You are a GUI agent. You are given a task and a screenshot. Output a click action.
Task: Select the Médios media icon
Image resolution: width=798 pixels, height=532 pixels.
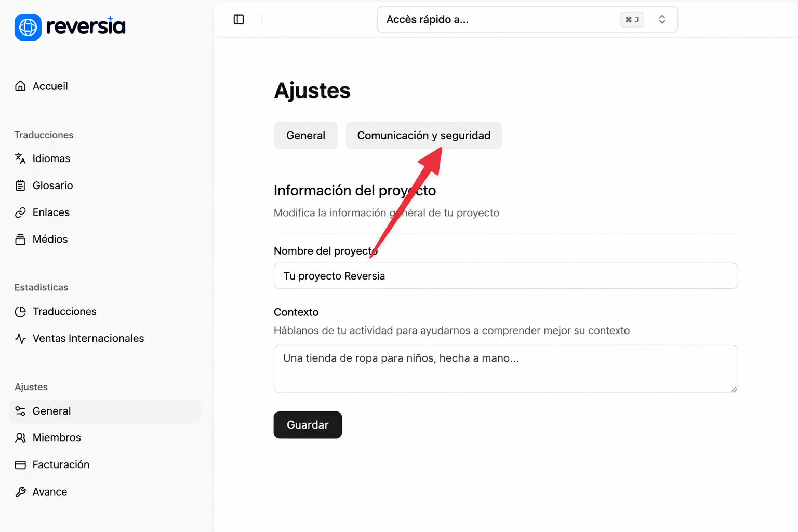point(20,239)
